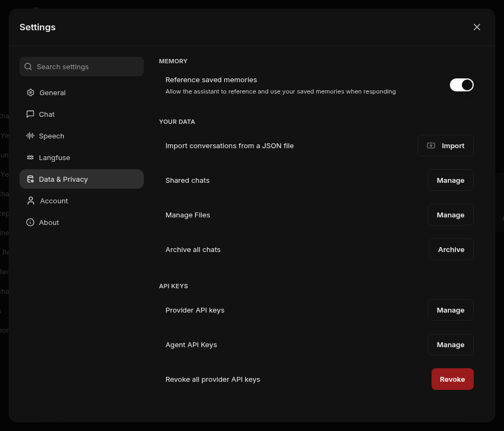Manage Agent API Keys
Image resolution: width=504 pixels, height=431 pixels.
click(x=450, y=344)
